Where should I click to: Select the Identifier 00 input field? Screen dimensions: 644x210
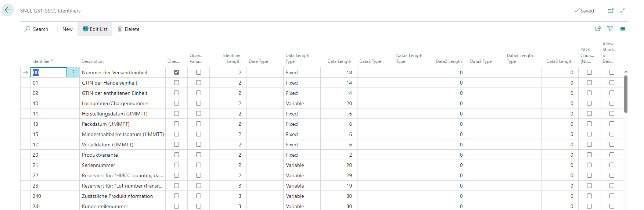click(x=49, y=72)
